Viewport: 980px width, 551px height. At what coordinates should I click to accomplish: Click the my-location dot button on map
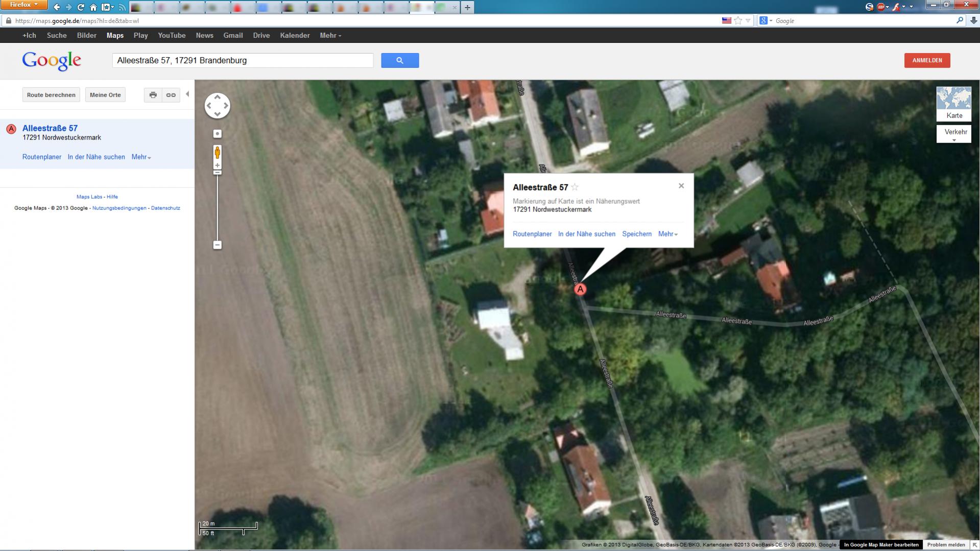click(x=218, y=134)
